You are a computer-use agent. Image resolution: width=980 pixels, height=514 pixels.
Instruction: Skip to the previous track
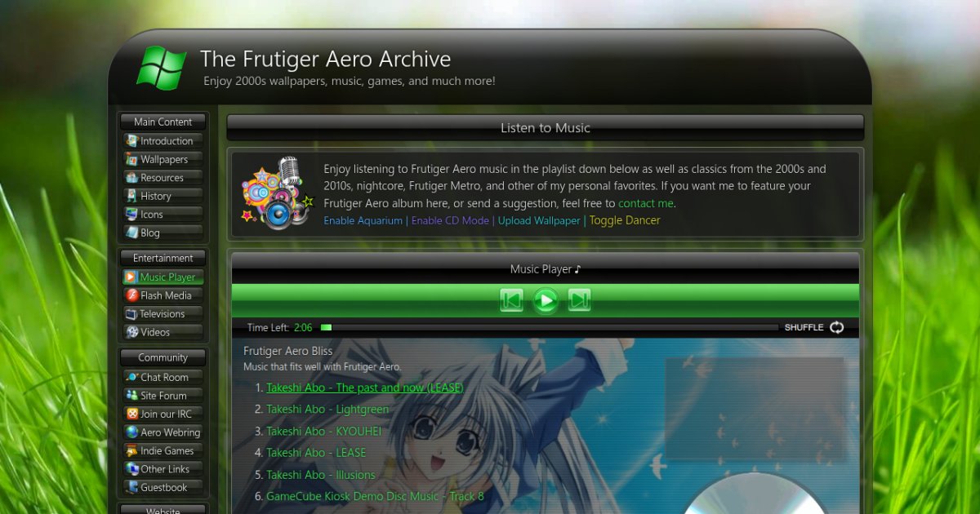(x=512, y=300)
